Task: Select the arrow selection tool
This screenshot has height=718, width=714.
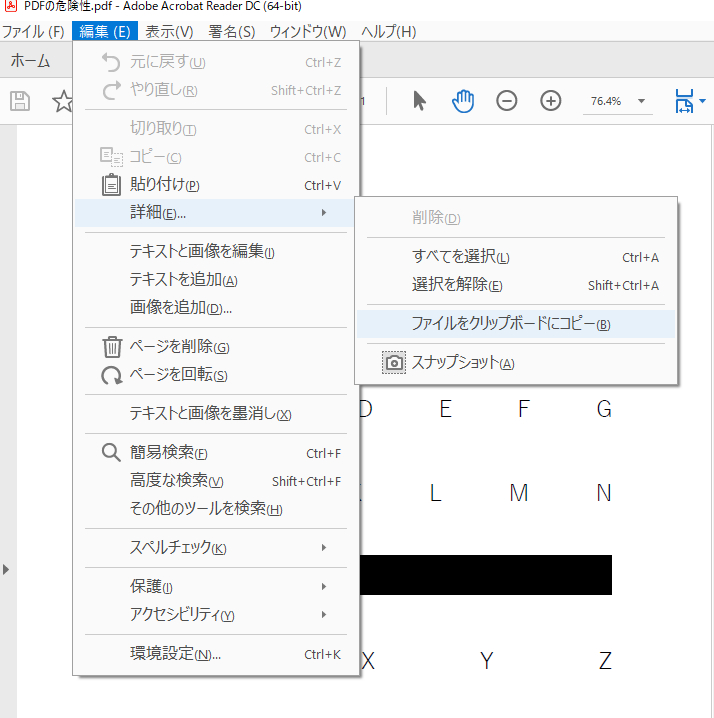Action: pos(419,101)
